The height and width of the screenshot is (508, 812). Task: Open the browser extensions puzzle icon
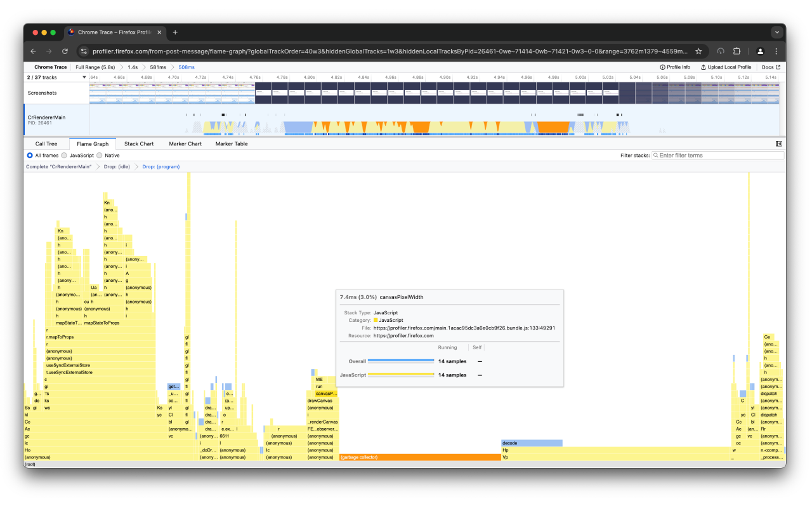[737, 51]
